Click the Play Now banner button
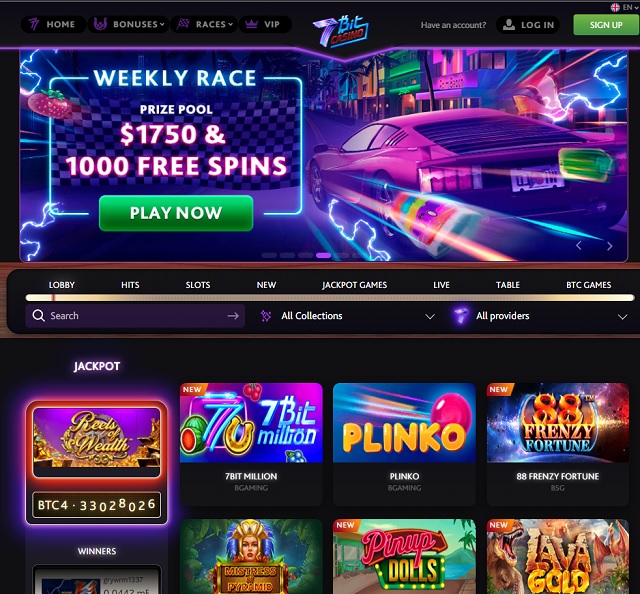This screenshot has width=640, height=594. click(176, 213)
